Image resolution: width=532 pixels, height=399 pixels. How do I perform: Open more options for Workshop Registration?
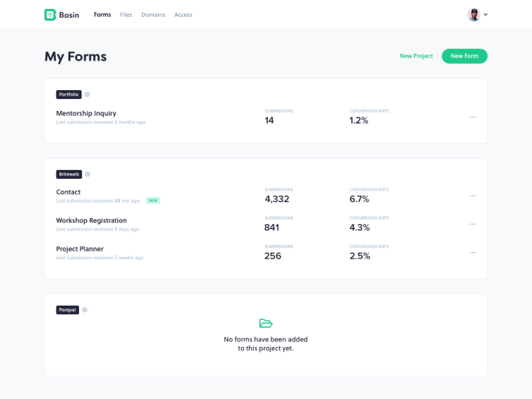[472, 224]
